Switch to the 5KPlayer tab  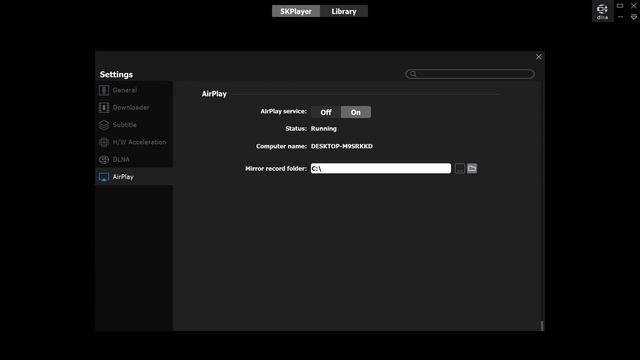296,11
